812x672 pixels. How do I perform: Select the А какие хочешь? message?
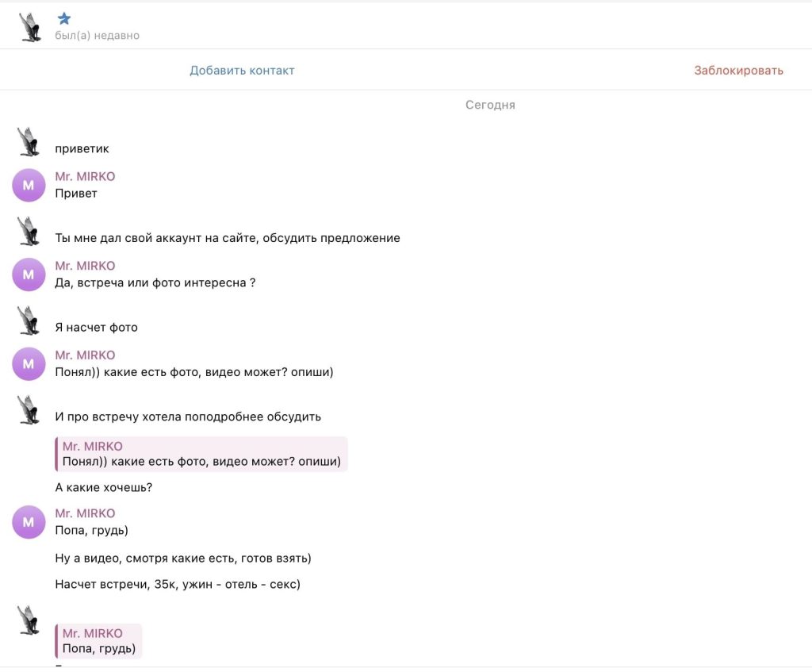[104, 487]
